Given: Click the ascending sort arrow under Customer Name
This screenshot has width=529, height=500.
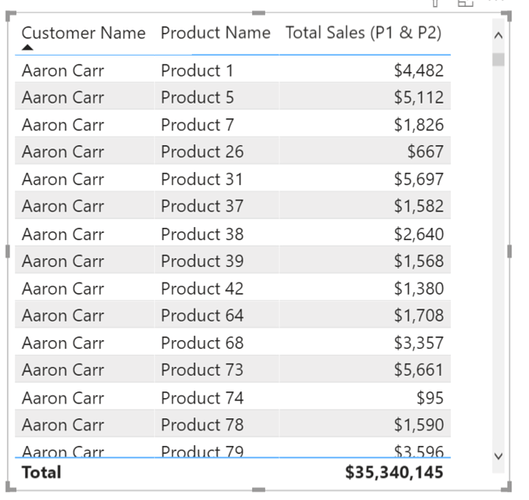Looking at the screenshot, I should click(x=27, y=47).
